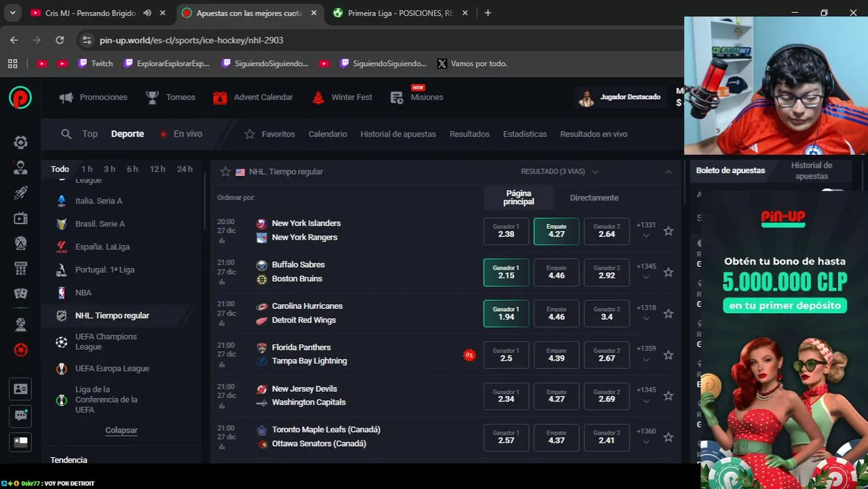
Task: Select Ganador 1 2.15 Buffalo Sabres
Action: tap(506, 272)
